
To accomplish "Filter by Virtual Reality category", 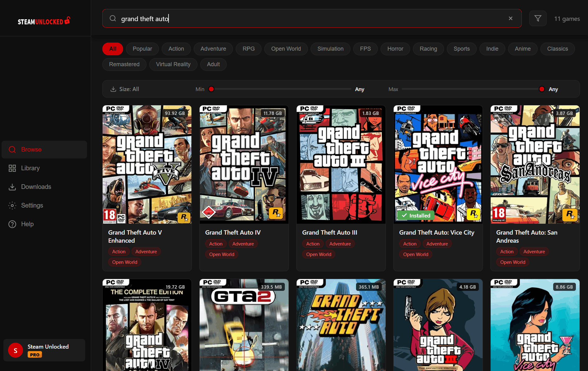I will (x=173, y=64).
